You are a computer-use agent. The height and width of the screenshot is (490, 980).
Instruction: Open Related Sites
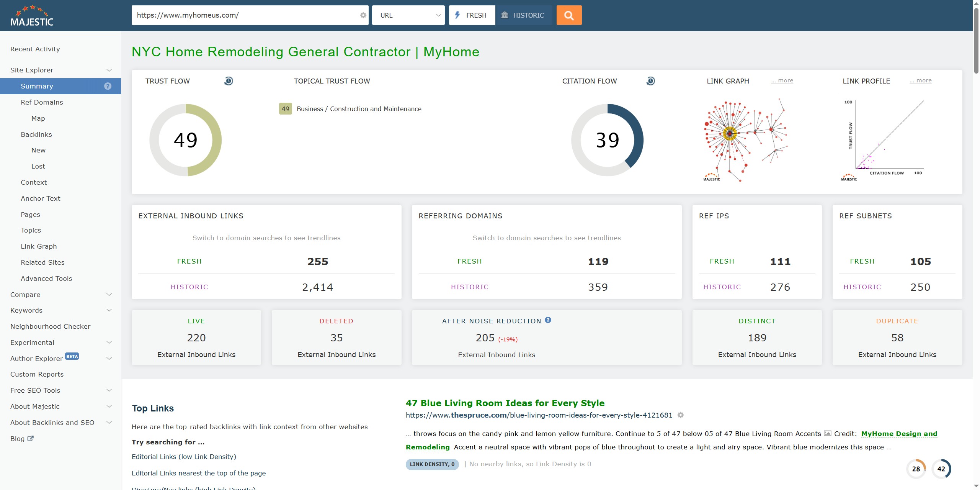coord(42,262)
